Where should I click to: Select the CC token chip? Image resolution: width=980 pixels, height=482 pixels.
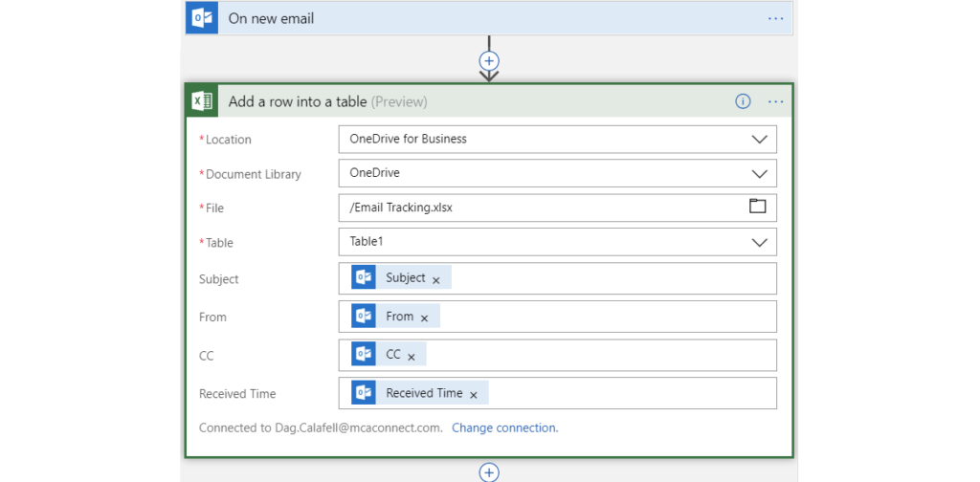(389, 354)
